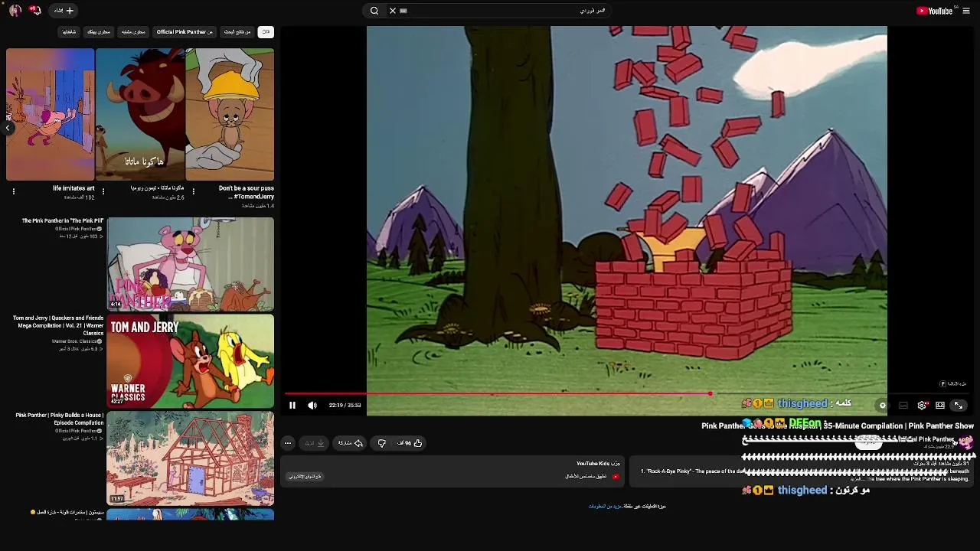
Task: Switch the player to theater mode
Action: (x=940, y=406)
